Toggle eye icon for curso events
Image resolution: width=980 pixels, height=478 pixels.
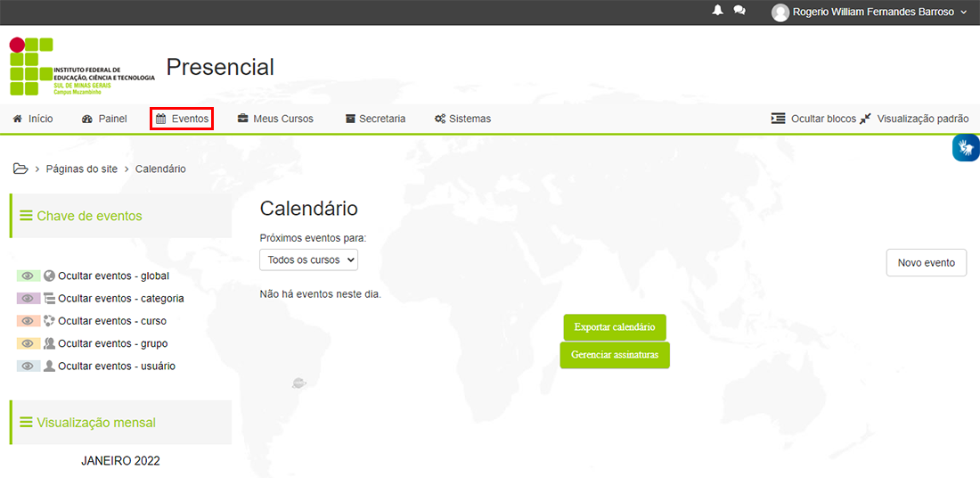click(29, 321)
